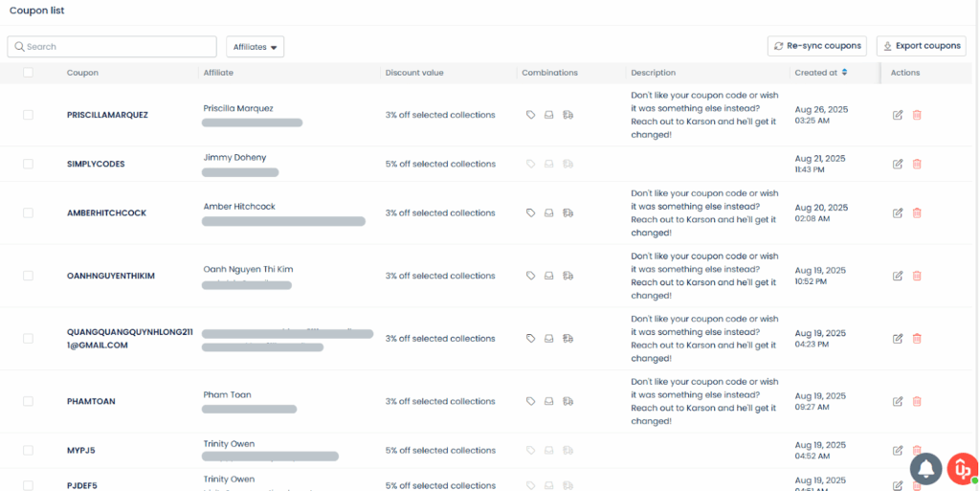Select the QUANGQUANGQUYNHLONG row checkbox
The width and height of the screenshot is (980, 491).
coord(28,339)
